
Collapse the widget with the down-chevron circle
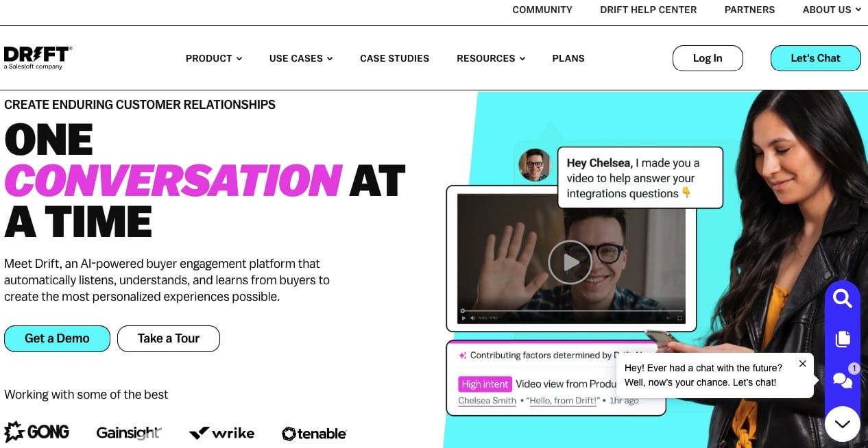pyautogui.click(x=843, y=424)
